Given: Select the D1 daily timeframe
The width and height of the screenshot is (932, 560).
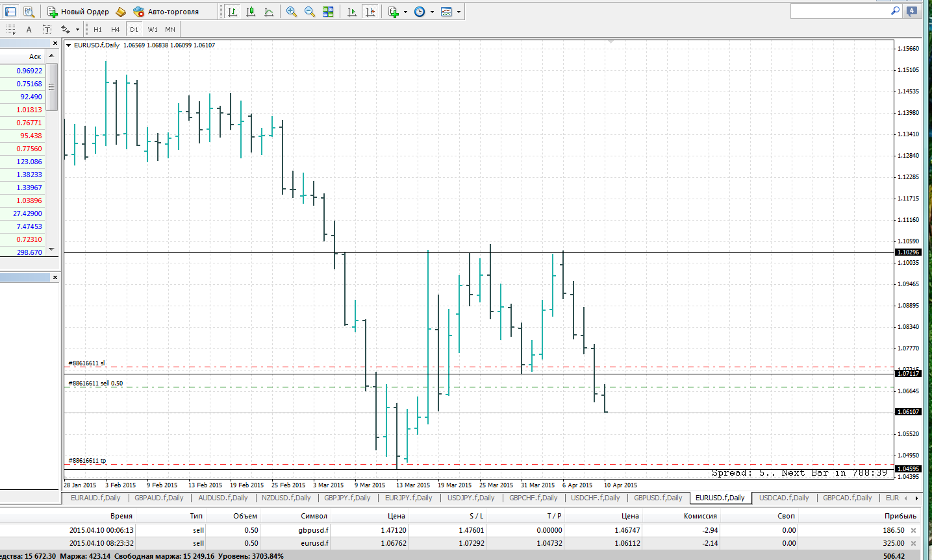Looking at the screenshot, I should coord(134,29).
